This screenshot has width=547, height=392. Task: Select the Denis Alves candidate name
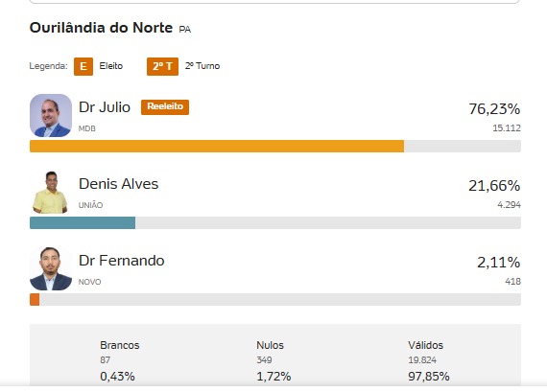[x=119, y=184]
